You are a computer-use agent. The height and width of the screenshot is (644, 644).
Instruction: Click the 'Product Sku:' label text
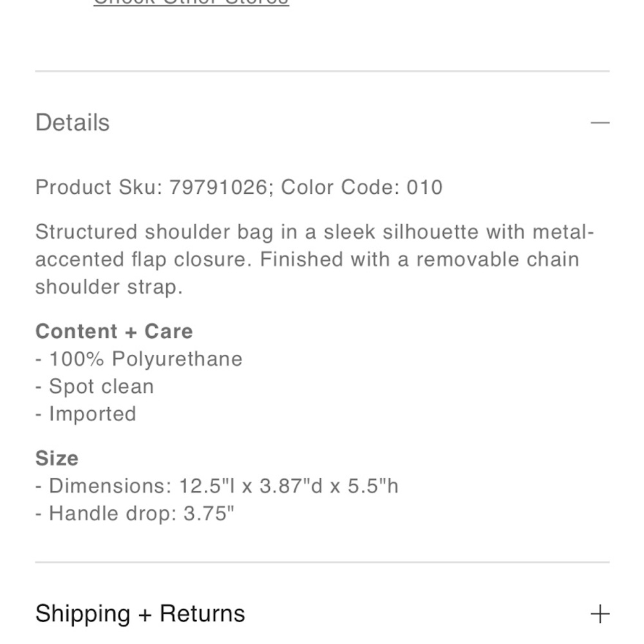click(x=99, y=187)
